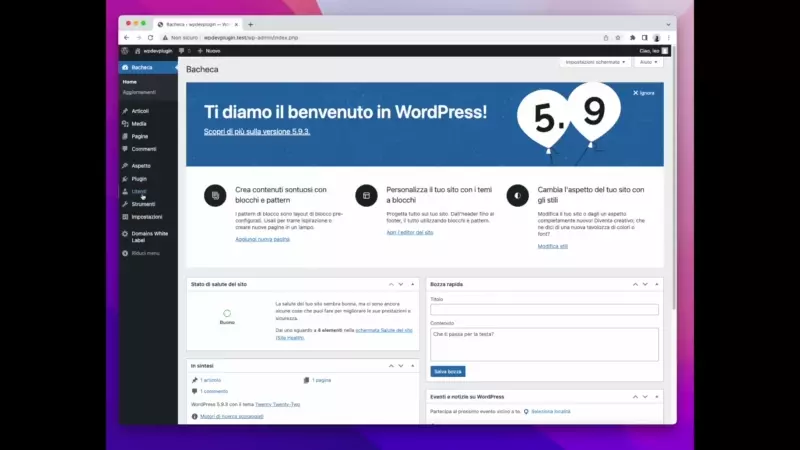Bookmark this page with star icon

click(618, 38)
